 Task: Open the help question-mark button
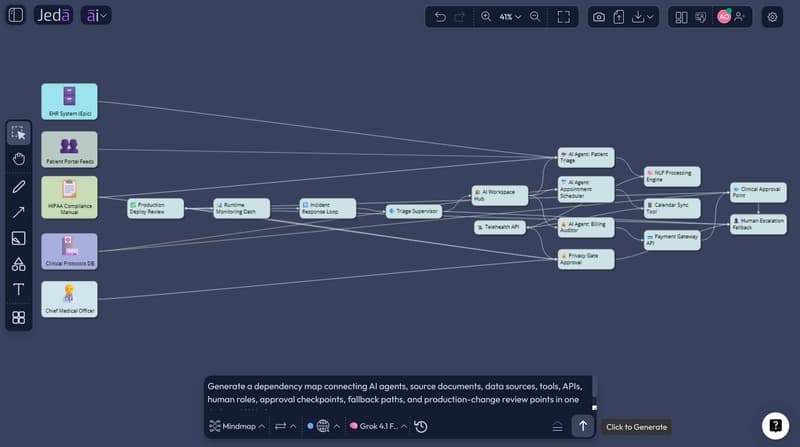[x=776, y=426]
